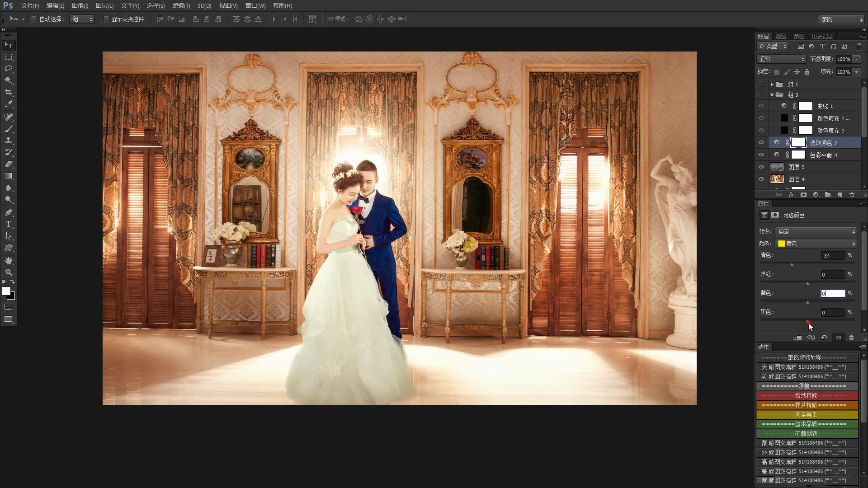Select the Brush tool
Viewport: 868px width, 488px height.
(x=9, y=129)
